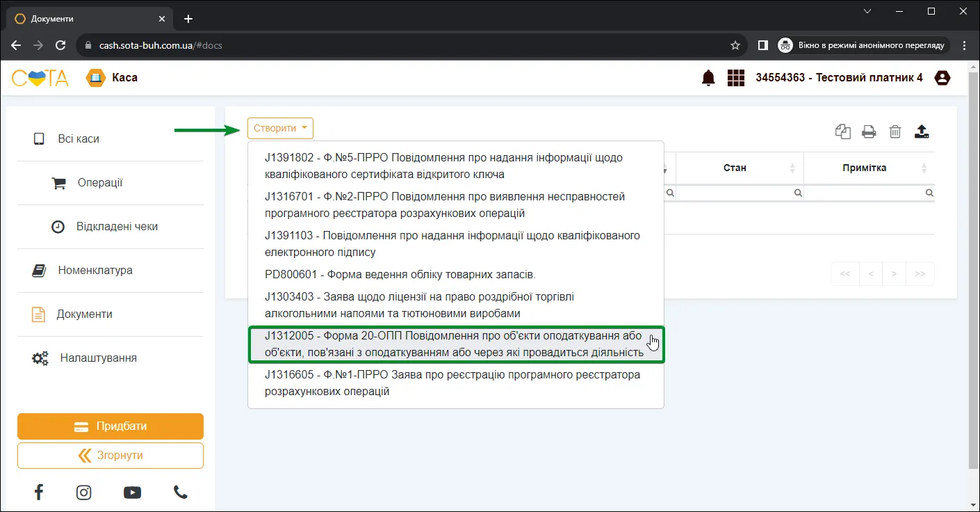This screenshot has height=512, width=980.
Task: Open the Instagram social icon
Action: click(84, 493)
